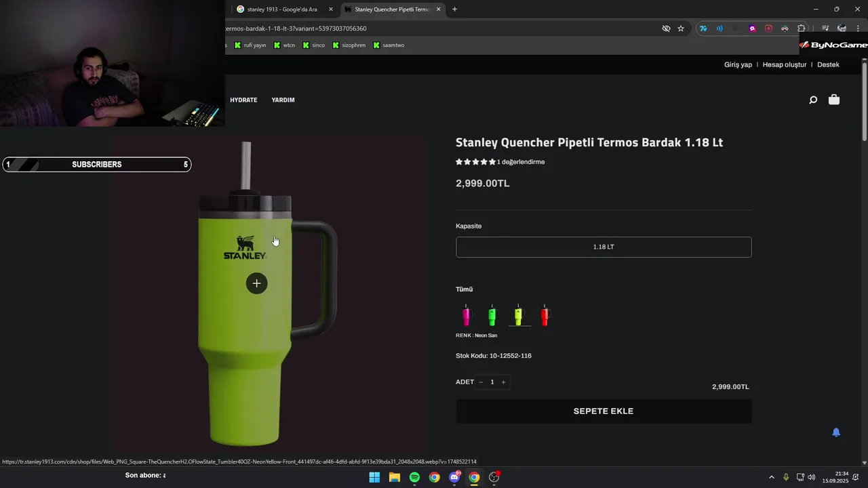Viewport: 868px width, 488px height.
Task: Choose the red tumbler color swatch
Action: click(545, 315)
